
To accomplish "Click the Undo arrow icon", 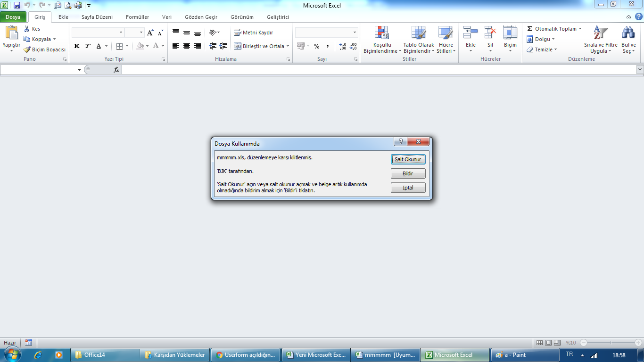I will [x=27, y=6].
